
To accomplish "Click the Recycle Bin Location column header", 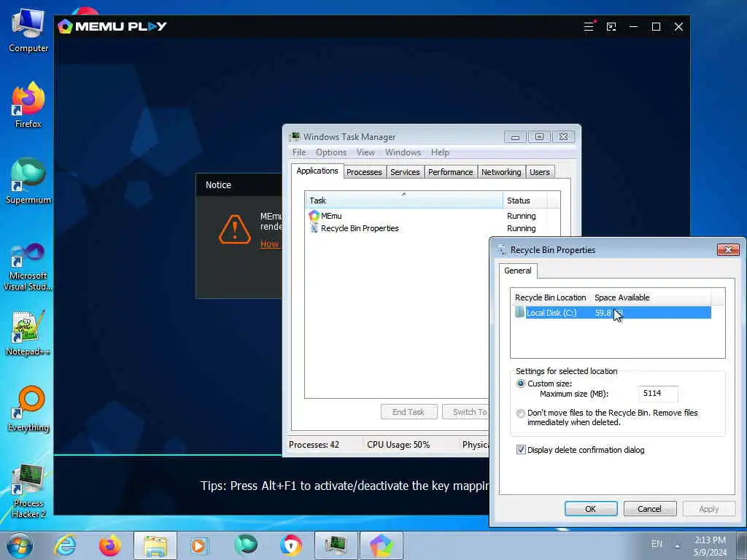I will click(x=550, y=297).
